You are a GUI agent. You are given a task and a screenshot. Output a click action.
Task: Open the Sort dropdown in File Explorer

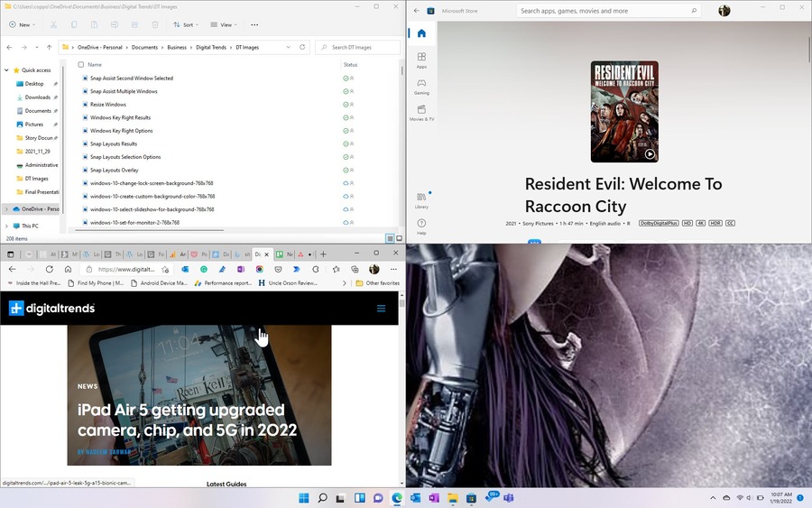click(x=186, y=25)
